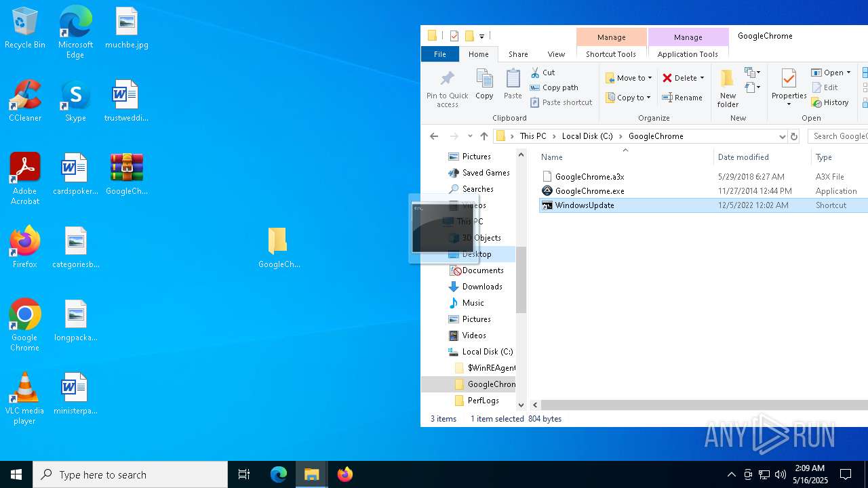Select Downloads in navigation pane
Viewport: 868px width, 488px height.
482,287
